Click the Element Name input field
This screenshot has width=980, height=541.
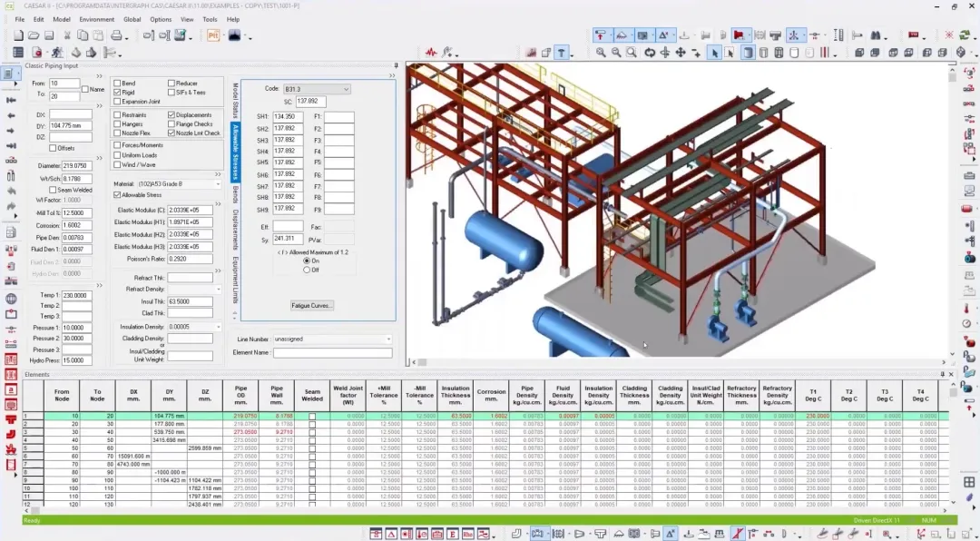pos(332,353)
